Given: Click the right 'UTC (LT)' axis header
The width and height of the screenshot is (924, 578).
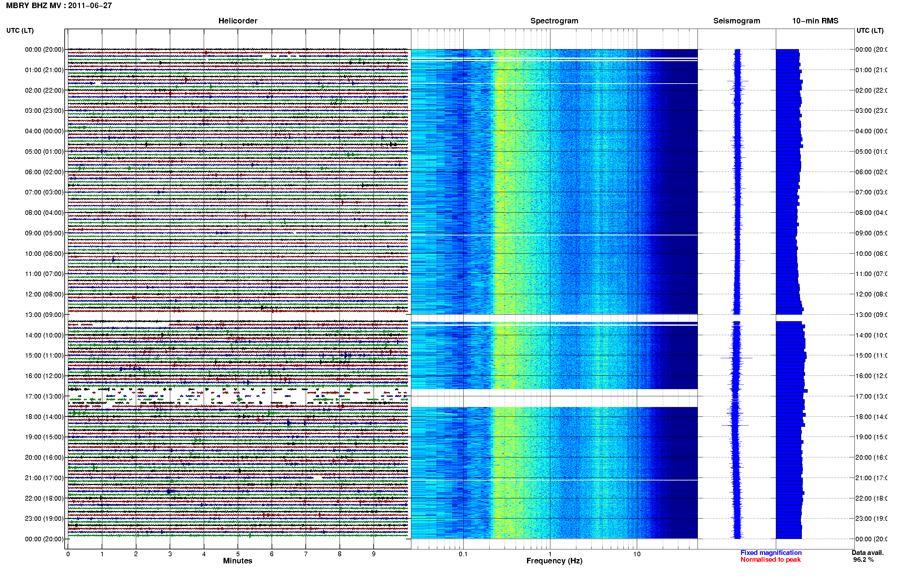Looking at the screenshot, I should (x=870, y=31).
